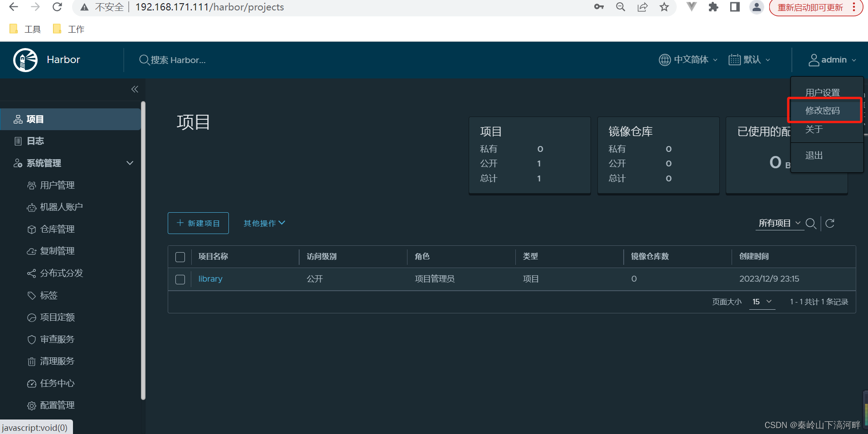The width and height of the screenshot is (868, 434).
Task: Click the 复制管理 replication icon
Action: [31, 250]
